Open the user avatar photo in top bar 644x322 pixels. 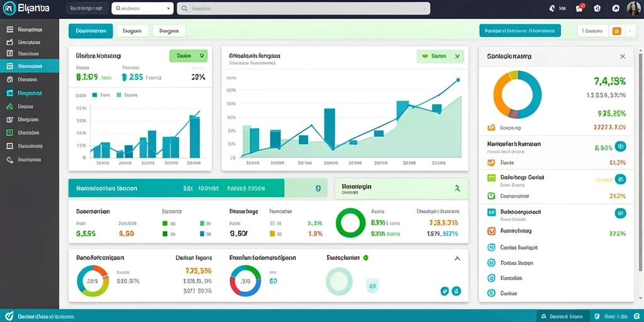[634, 8]
